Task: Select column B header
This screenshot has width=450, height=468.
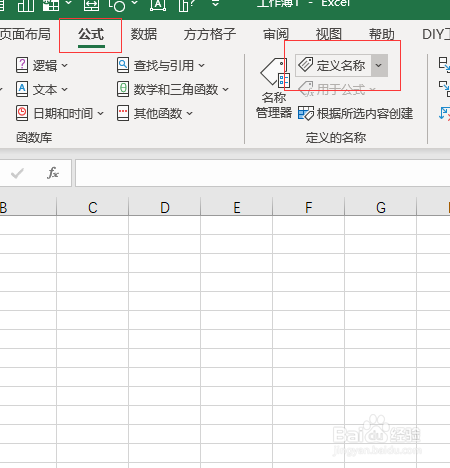Action: point(28,207)
